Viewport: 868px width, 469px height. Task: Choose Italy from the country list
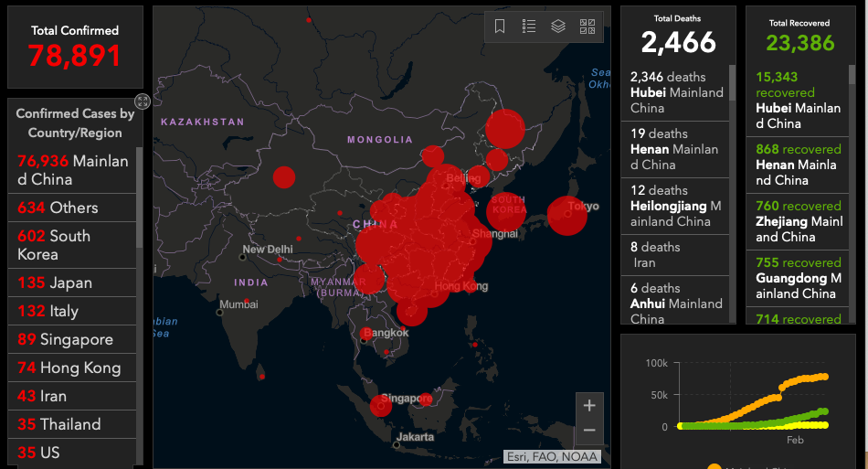[x=73, y=311]
